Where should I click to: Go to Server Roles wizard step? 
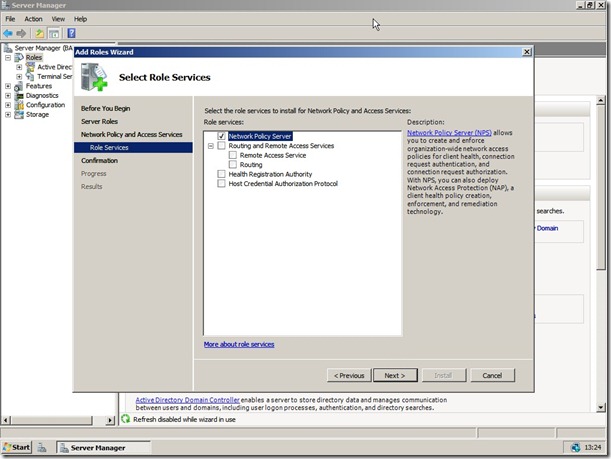coord(99,121)
